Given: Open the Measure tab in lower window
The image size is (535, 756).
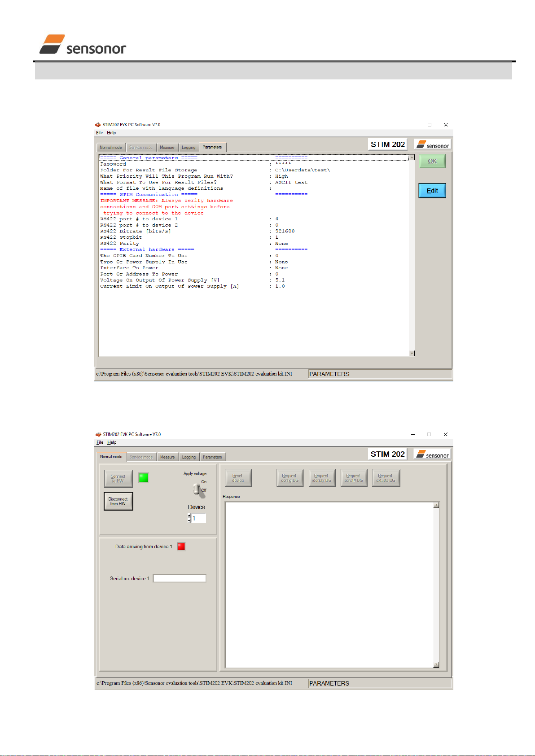Looking at the screenshot, I should point(167,457).
